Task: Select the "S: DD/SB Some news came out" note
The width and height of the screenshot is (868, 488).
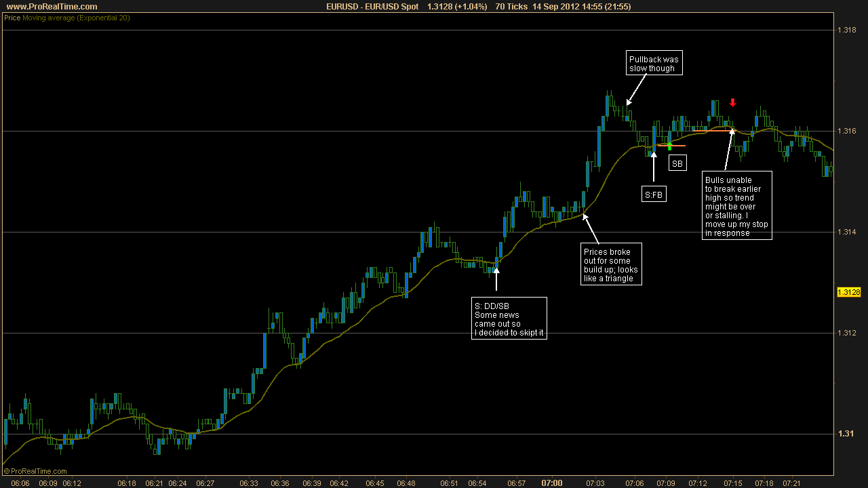Action: [509, 318]
